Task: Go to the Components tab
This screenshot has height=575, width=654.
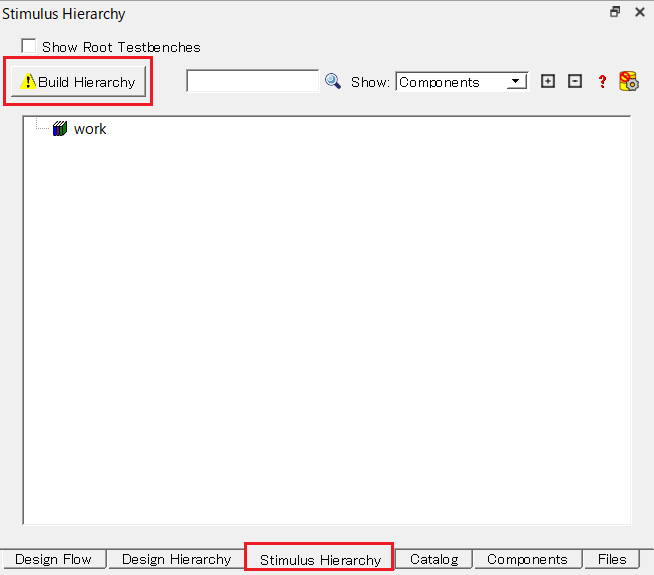Action: coord(527,559)
